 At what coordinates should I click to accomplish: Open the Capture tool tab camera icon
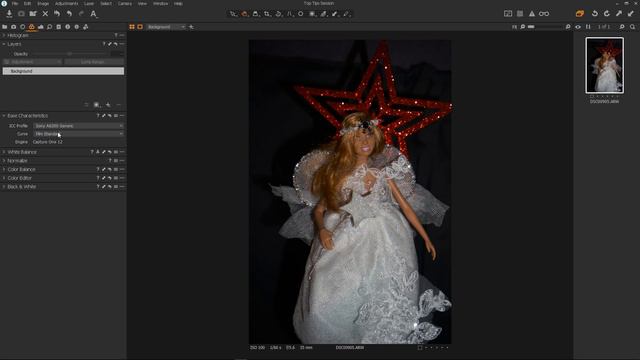click(x=13, y=27)
